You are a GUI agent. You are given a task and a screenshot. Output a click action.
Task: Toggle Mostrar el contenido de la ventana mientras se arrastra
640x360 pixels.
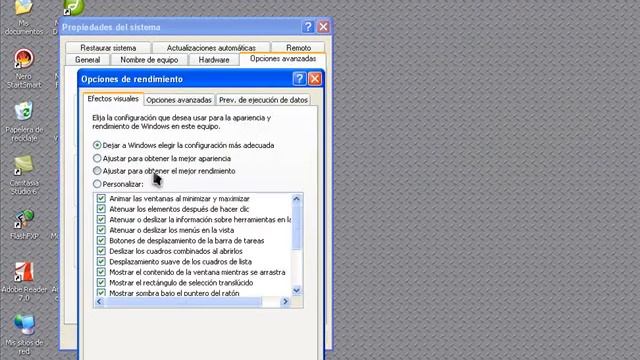[101, 272]
